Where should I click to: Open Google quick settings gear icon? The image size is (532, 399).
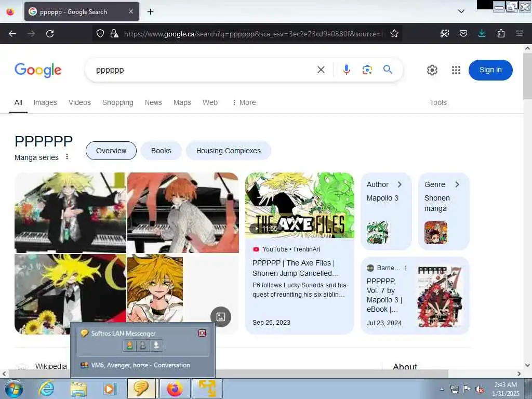click(x=432, y=70)
